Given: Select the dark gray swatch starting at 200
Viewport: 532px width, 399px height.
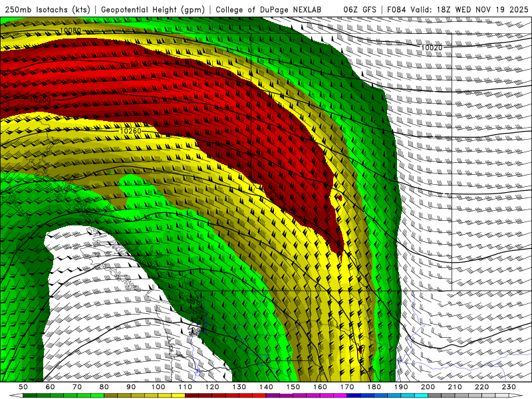Looking at the screenshot, I should (x=435, y=396).
